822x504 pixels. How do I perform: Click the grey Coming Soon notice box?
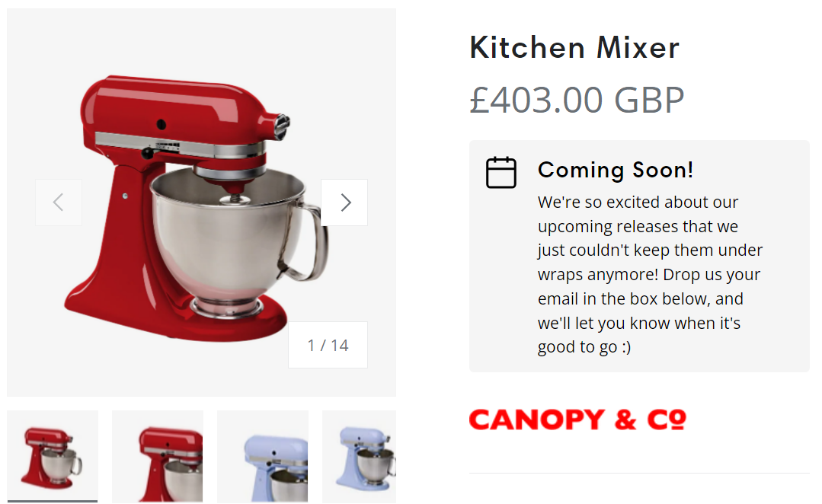[x=639, y=257]
